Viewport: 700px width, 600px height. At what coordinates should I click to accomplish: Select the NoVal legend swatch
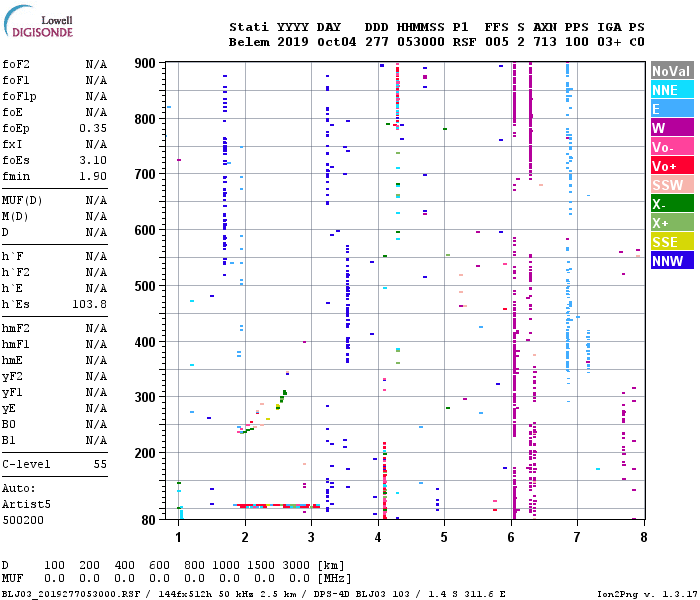coord(672,71)
